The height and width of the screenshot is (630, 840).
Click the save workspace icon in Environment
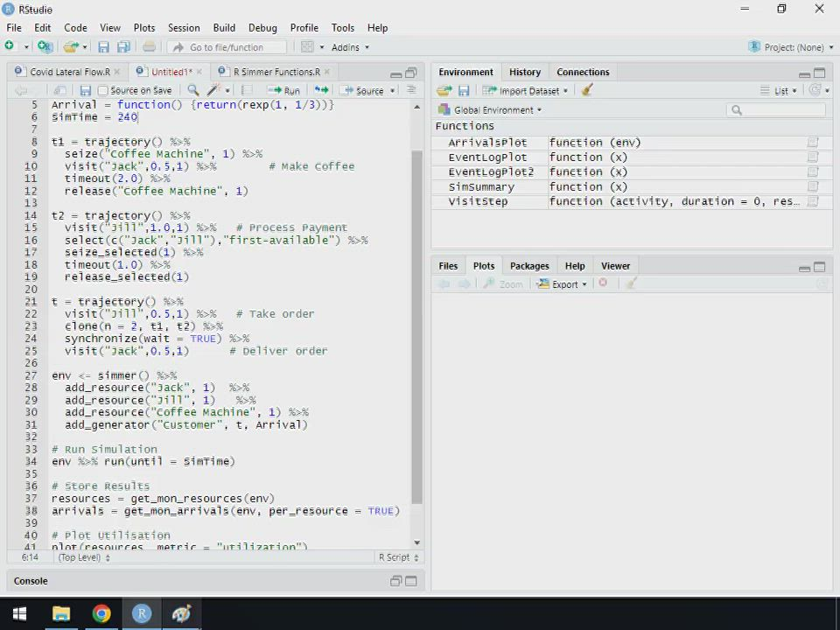point(464,90)
